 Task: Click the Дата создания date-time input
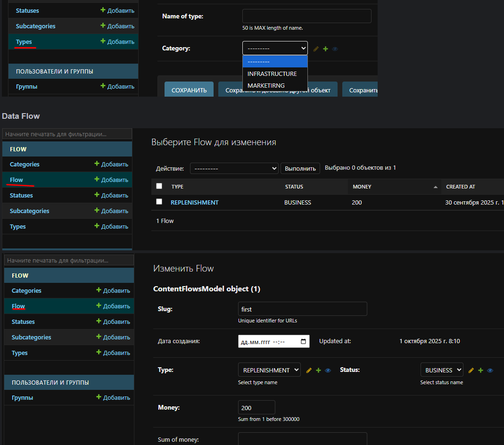274,341
